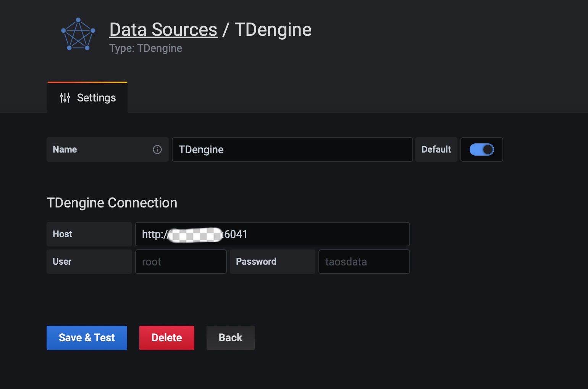Switch to the Settings tab label
This screenshot has height=389, width=588.
96,98
